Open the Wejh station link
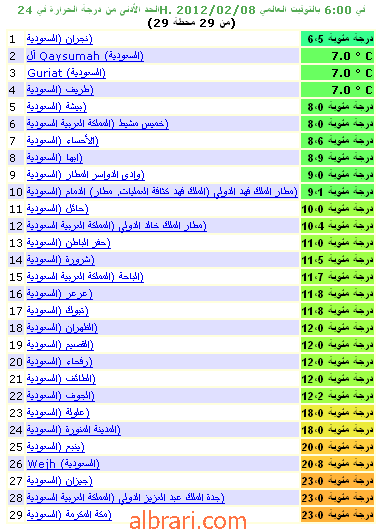The image size is (382, 530). 64,464
